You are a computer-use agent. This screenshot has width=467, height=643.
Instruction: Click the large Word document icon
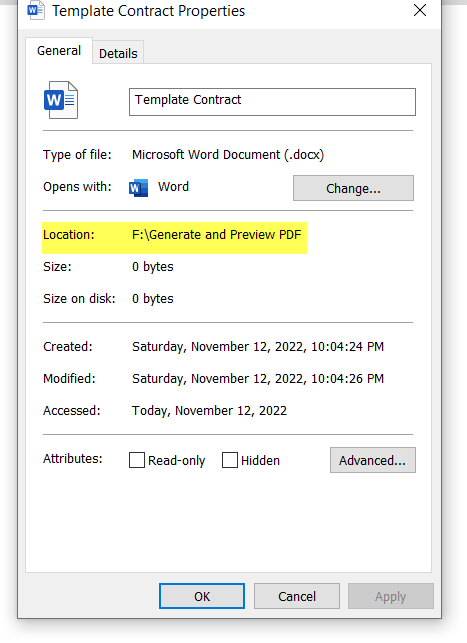61,100
